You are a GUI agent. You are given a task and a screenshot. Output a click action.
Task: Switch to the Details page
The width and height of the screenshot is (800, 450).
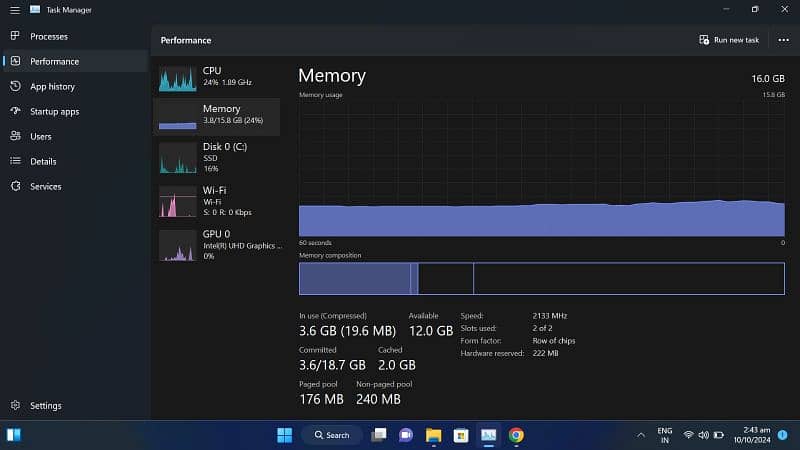(x=43, y=161)
